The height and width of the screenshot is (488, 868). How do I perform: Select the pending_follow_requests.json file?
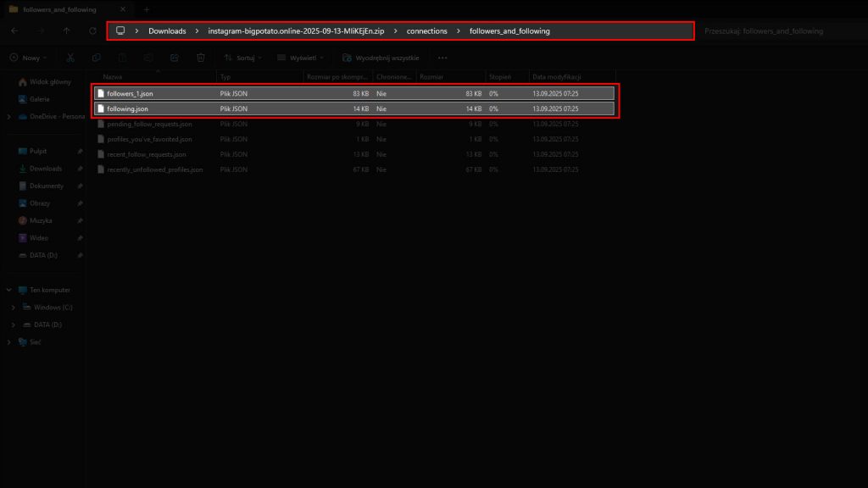(149, 124)
